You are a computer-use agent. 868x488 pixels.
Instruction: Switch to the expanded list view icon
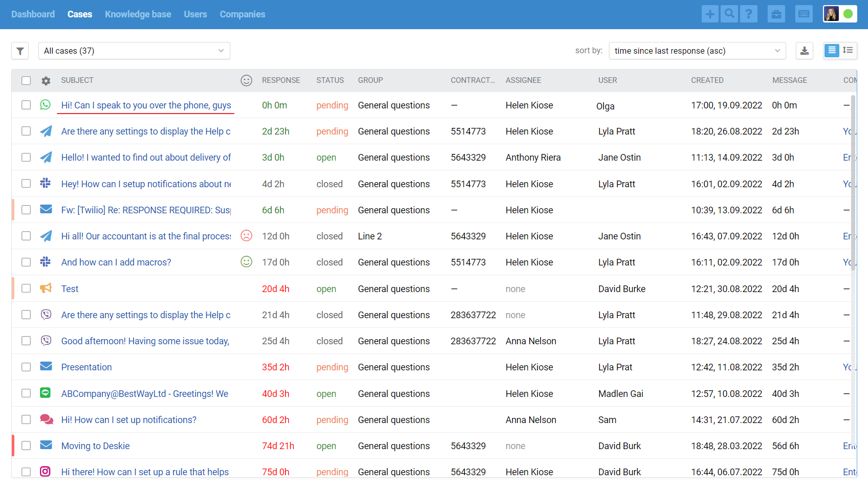[848, 50]
